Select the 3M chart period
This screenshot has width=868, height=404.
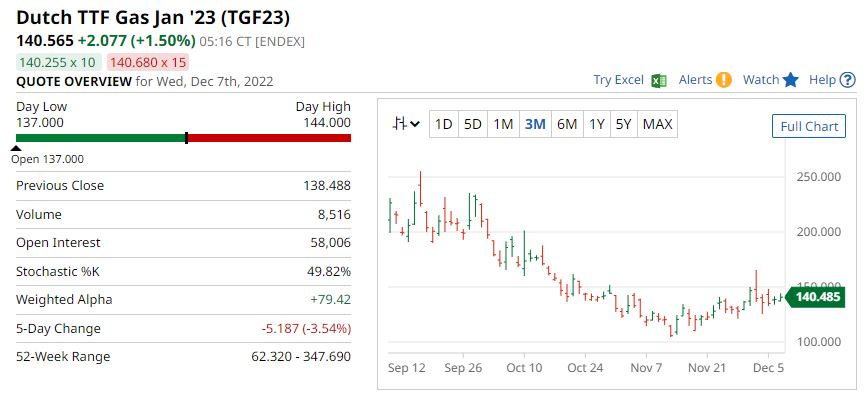tap(535, 124)
